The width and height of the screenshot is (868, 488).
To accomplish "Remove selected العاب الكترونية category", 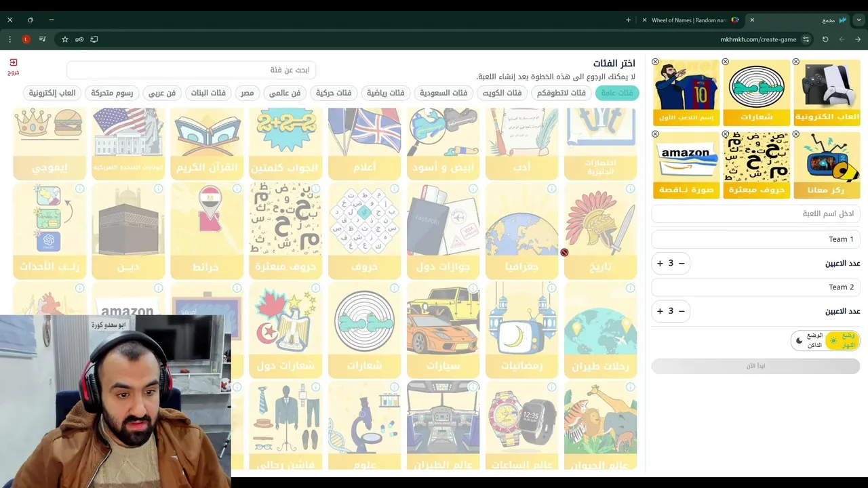I will pos(796,62).
